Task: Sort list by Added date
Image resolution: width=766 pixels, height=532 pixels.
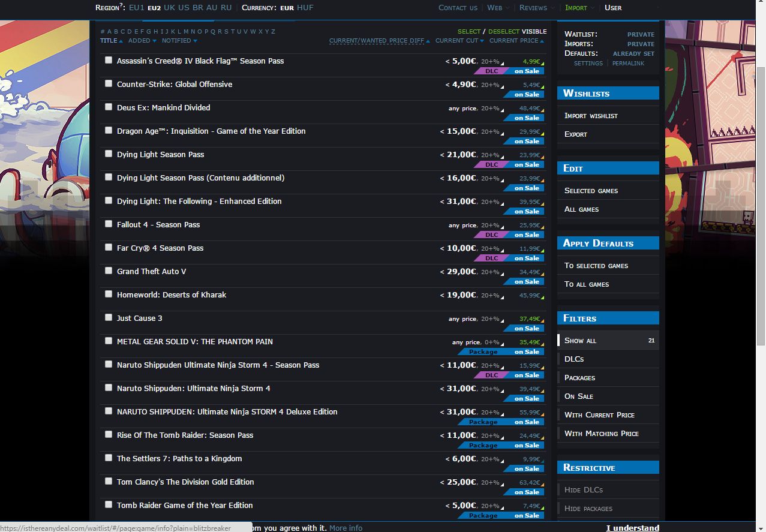Action: (142, 41)
